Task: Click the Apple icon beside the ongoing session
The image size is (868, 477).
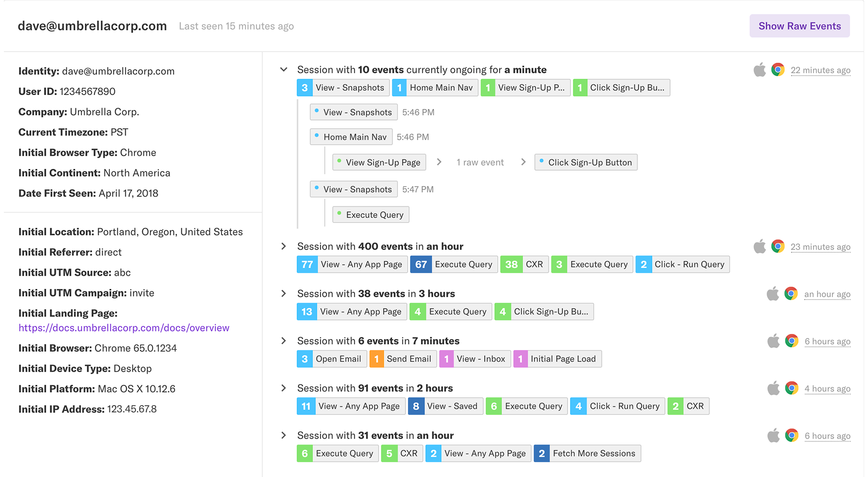Action: [759, 69]
